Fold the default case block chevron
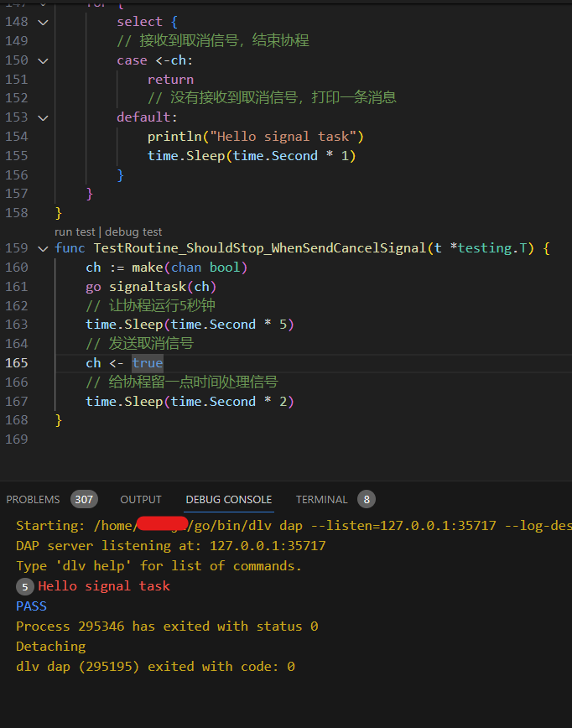 click(43, 117)
